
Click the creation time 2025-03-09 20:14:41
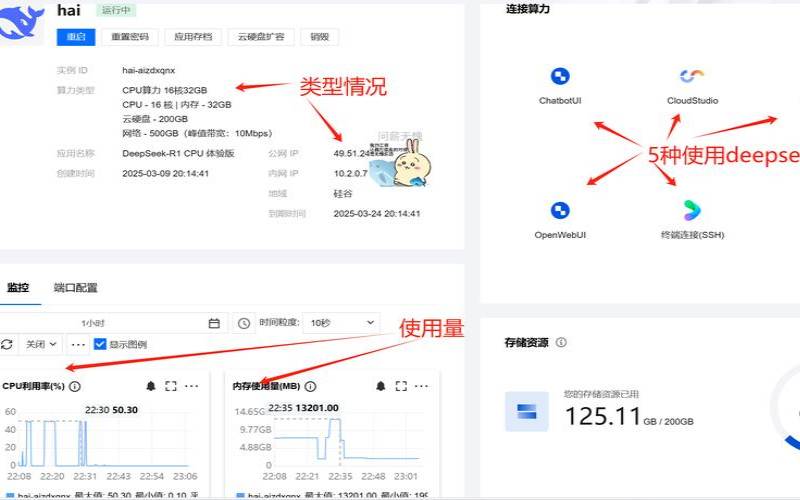tap(165, 173)
